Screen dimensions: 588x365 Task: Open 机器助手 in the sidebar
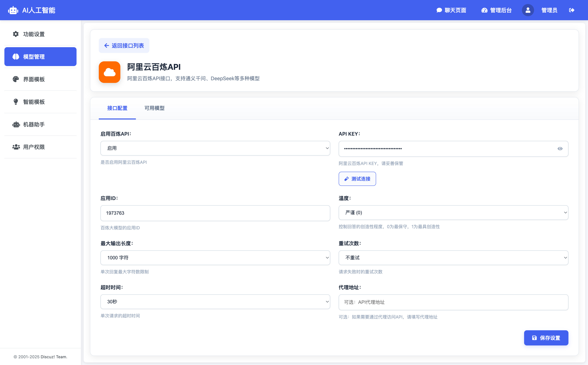(40, 124)
